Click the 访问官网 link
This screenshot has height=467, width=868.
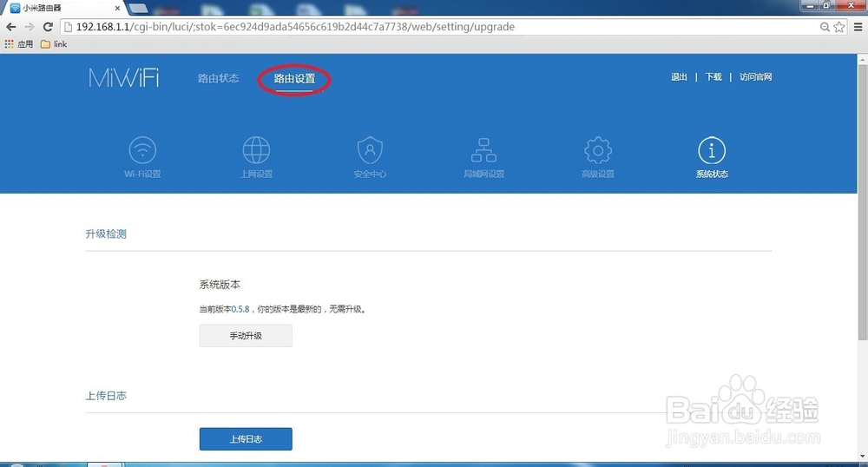point(756,77)
